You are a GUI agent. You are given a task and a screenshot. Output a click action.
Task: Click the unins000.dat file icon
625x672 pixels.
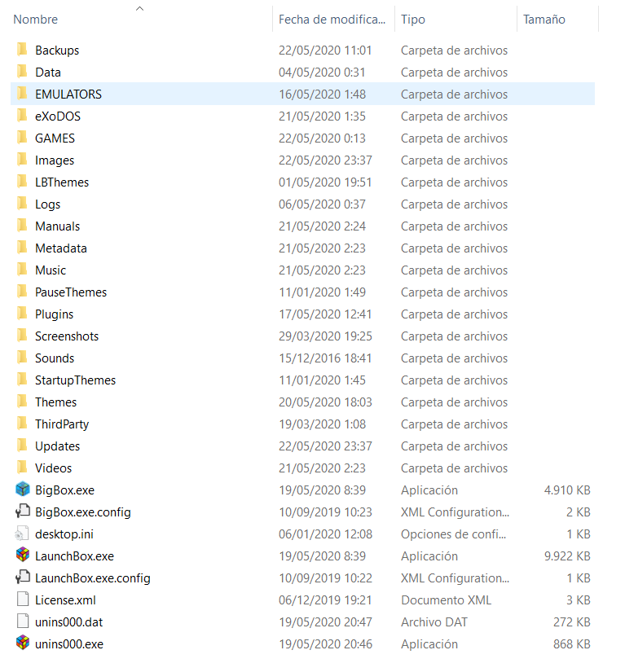point(23,621)
